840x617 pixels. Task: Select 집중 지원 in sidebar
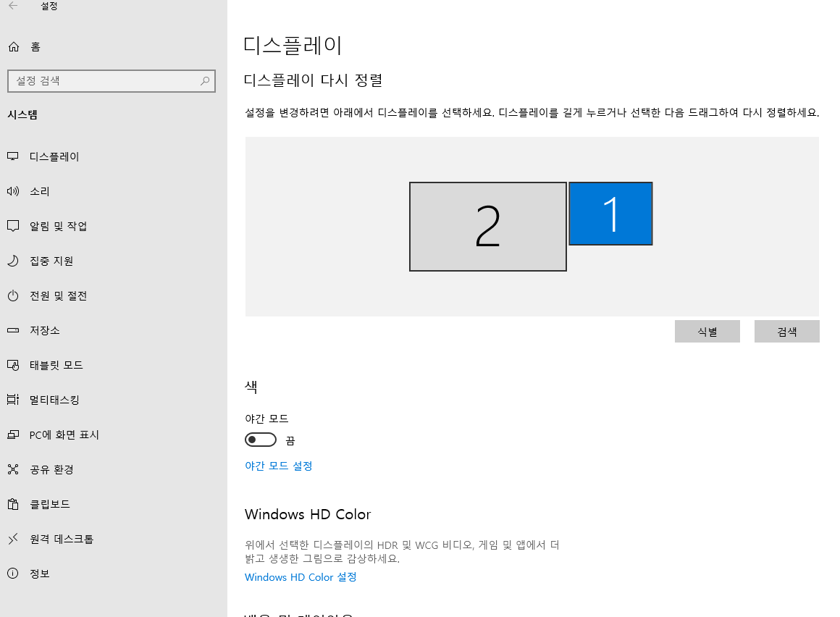click(51, 261)
